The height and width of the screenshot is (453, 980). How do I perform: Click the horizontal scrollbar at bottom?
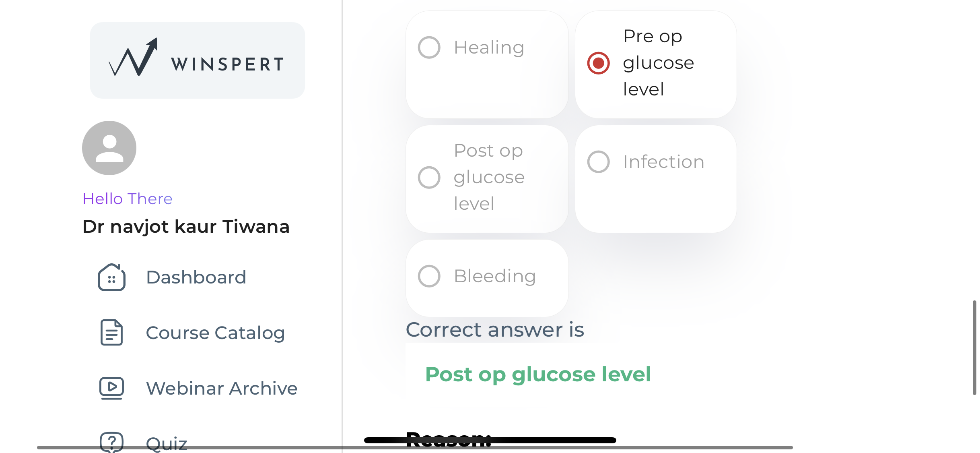414,447
